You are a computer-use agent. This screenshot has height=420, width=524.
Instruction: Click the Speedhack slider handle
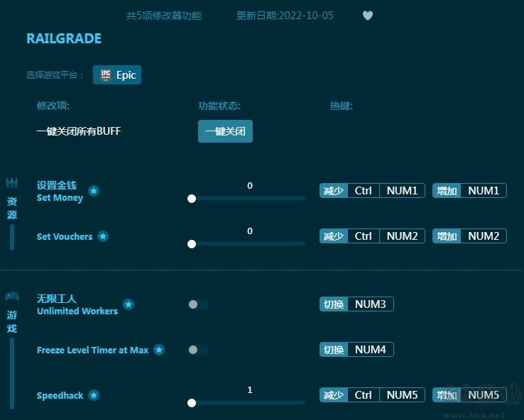pyautogui.click(x=192, y=403)
